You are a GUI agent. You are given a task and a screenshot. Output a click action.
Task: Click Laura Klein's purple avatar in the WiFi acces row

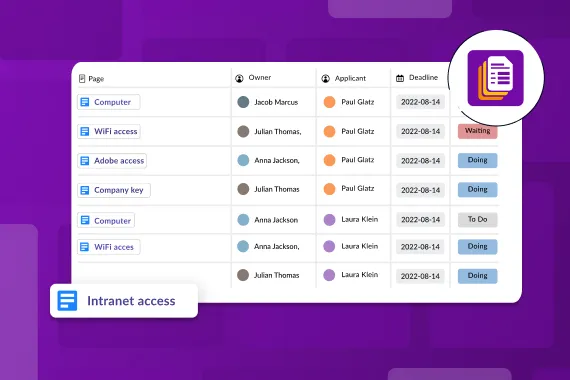[329, 246]
